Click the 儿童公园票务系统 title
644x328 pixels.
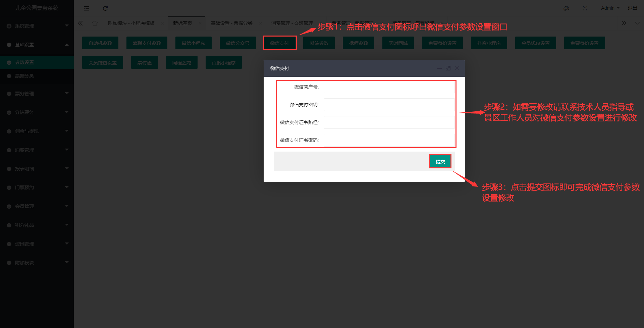37,8
